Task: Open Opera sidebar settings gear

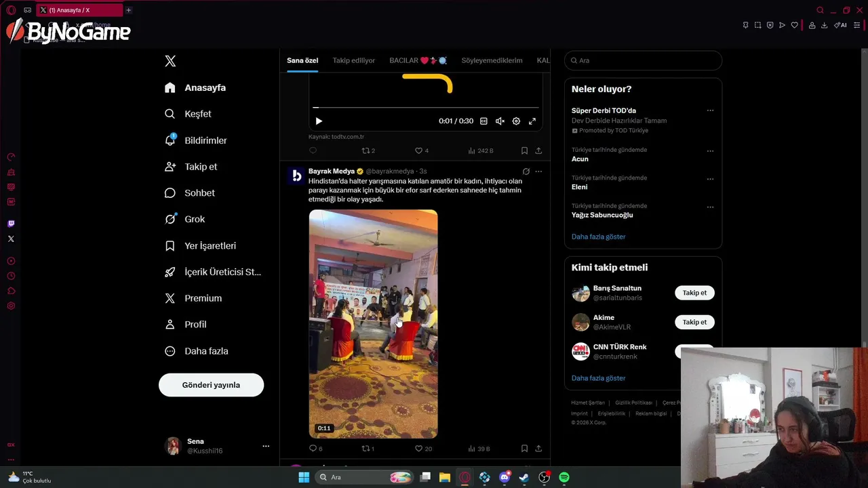Action: click(11, 306)
